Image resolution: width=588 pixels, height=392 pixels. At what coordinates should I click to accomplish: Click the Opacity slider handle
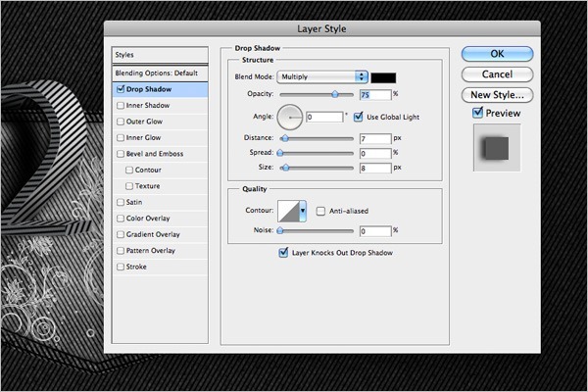[335, 94]
